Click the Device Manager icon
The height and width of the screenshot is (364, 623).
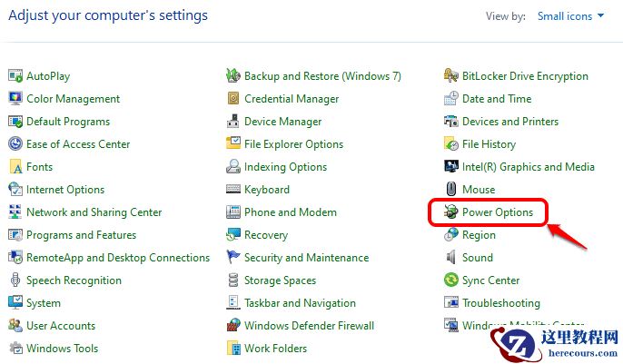[233, 122]
